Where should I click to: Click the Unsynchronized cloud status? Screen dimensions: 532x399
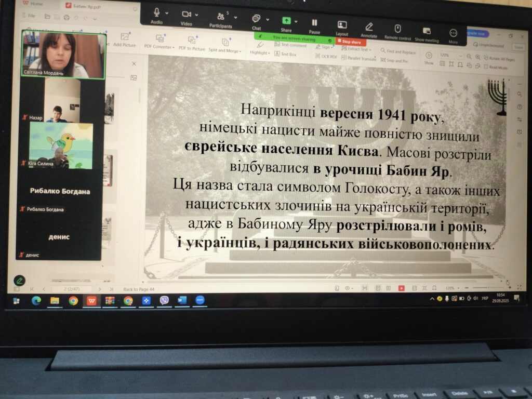488,45
